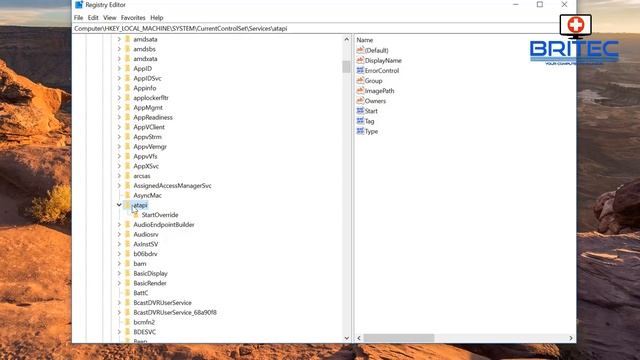Click the ErrorControl DWORD value icon
The height and width of the screenshot is (360, 640).
click(360, 70)
